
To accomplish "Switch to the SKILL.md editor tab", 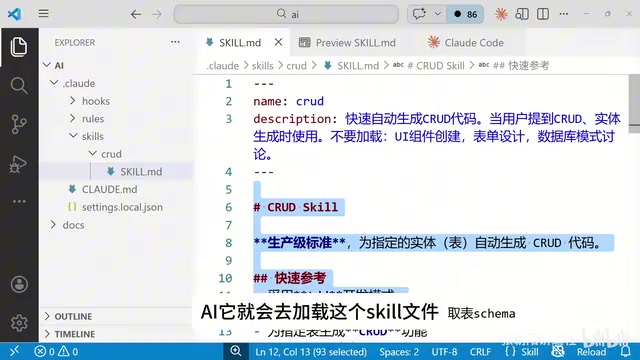I will (x=240, y=42).
